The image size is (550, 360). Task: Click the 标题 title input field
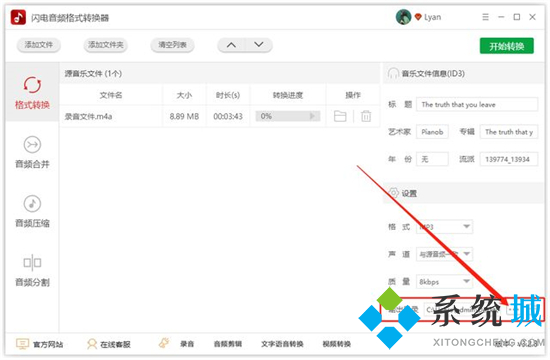tap(477, 105)
